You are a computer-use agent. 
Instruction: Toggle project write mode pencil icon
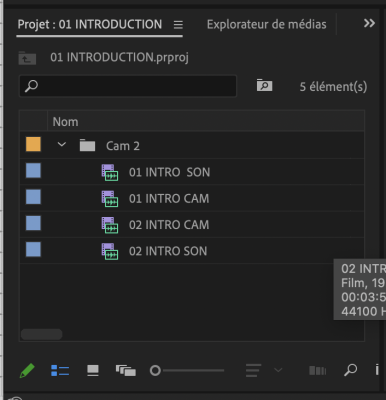(x=27, y=371)
